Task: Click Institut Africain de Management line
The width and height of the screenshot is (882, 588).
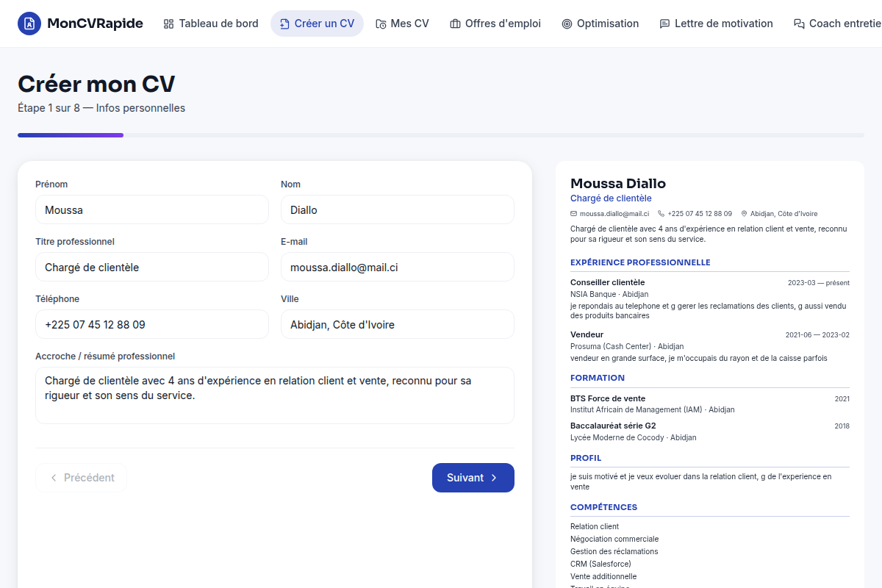Action: pyautogui.click(x=653, y=410)
